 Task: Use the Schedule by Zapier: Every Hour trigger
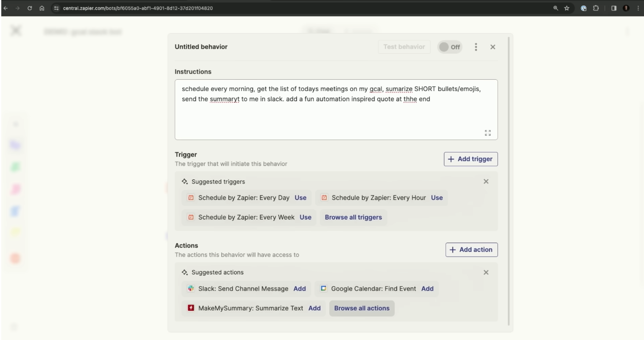[x=437, y=198]
